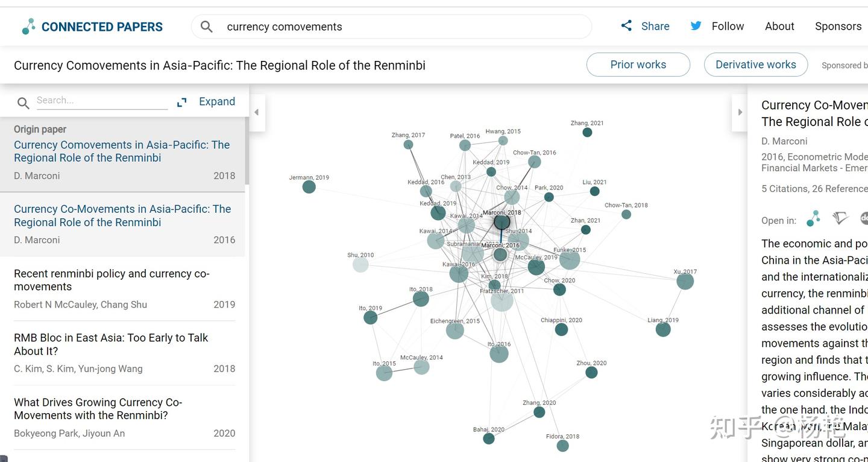The width and height of the screenshot is (868, 462).
Task: Click the Prior works button
Action: click(x=638, y=65)
